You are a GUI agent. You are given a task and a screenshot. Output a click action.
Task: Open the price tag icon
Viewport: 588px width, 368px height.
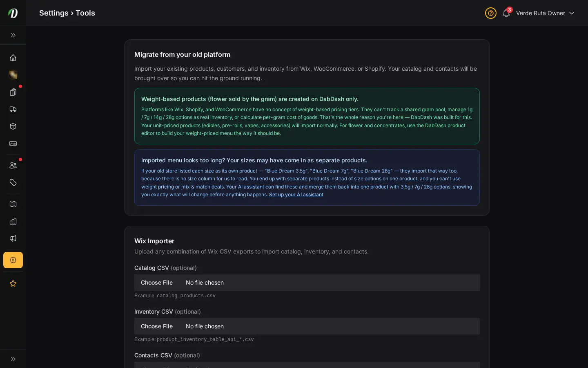tap(13, 182)
